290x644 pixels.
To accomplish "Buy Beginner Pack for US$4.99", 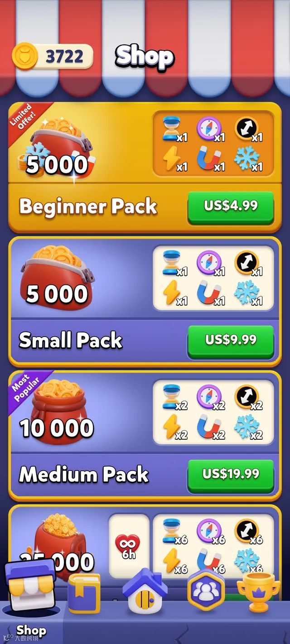I will (231, 207).
